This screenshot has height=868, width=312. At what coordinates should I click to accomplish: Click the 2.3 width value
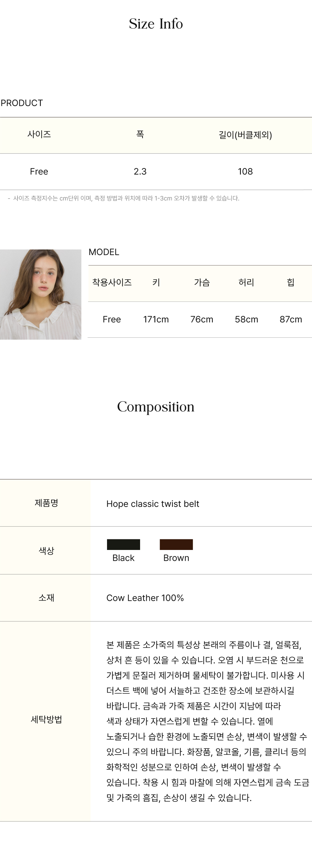140,172
